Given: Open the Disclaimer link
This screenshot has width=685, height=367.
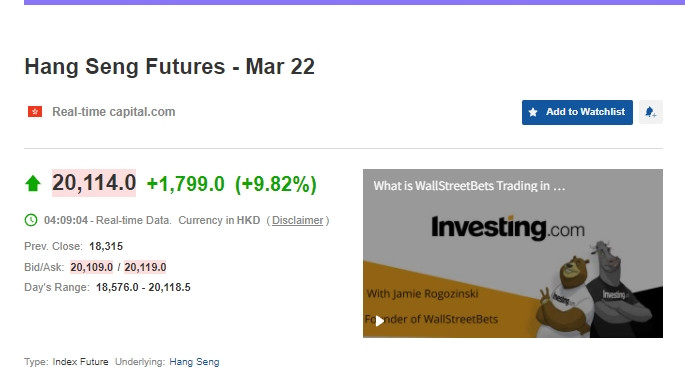Looking at the screenshot, I should pos(298,220).
